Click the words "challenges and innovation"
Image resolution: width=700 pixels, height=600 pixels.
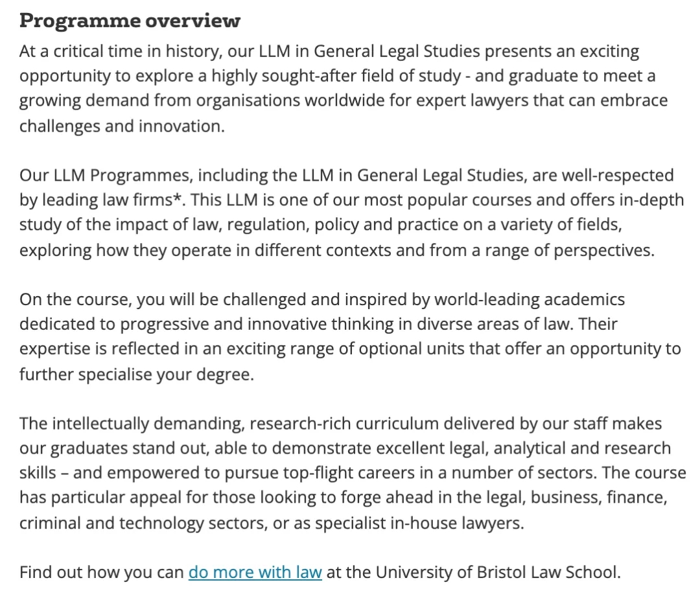121,125
